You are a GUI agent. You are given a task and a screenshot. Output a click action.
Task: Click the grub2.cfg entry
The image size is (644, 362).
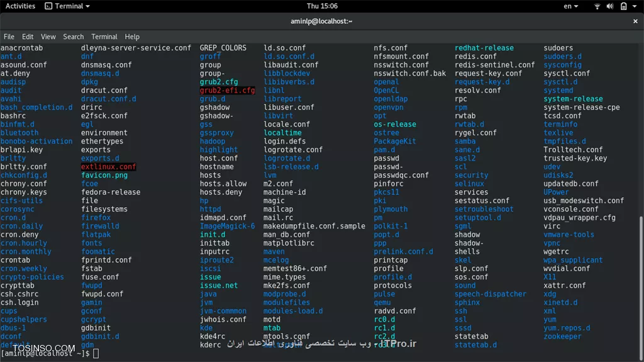pos(218,82)
